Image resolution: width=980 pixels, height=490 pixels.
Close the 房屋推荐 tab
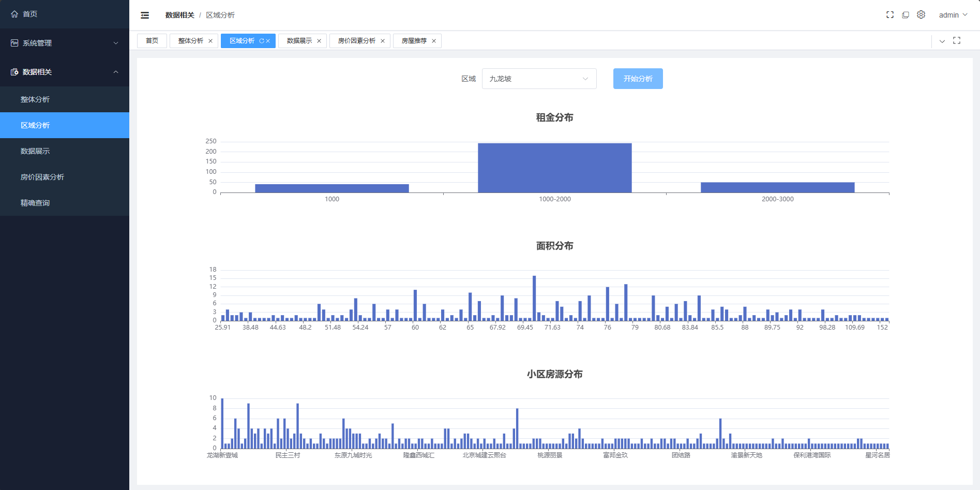coord(434,41)
